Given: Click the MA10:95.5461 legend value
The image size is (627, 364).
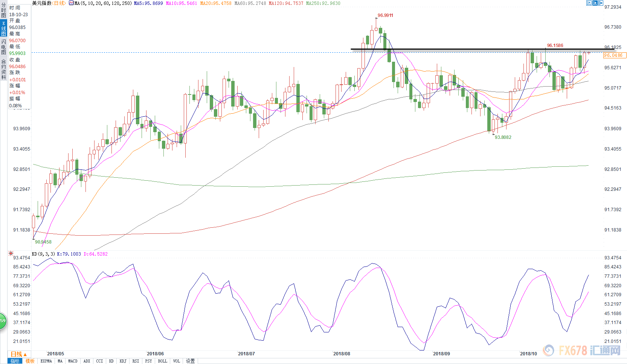Looking at the screenshot, I should 182,3.
